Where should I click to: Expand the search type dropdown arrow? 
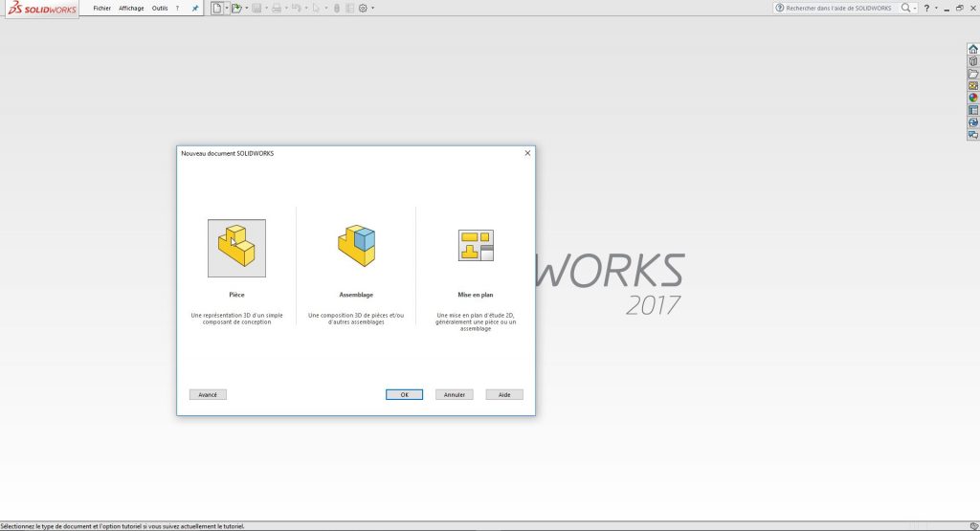pos(915,8)
